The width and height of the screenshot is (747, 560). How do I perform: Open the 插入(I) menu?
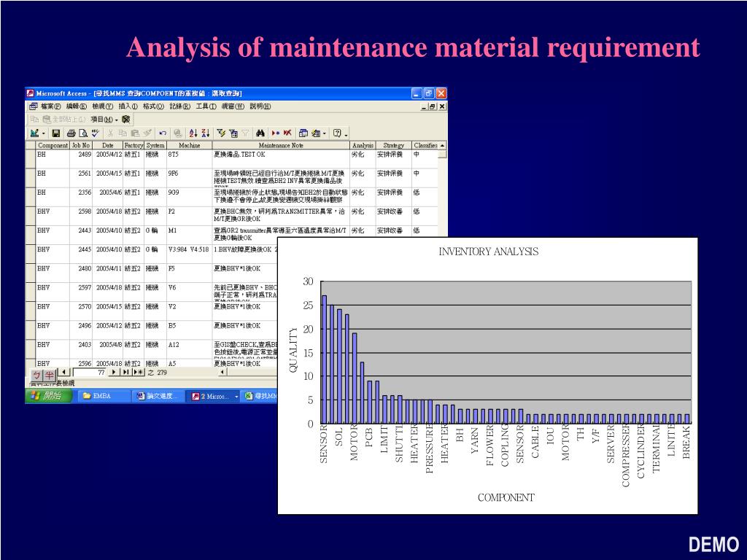pos(128,106)
